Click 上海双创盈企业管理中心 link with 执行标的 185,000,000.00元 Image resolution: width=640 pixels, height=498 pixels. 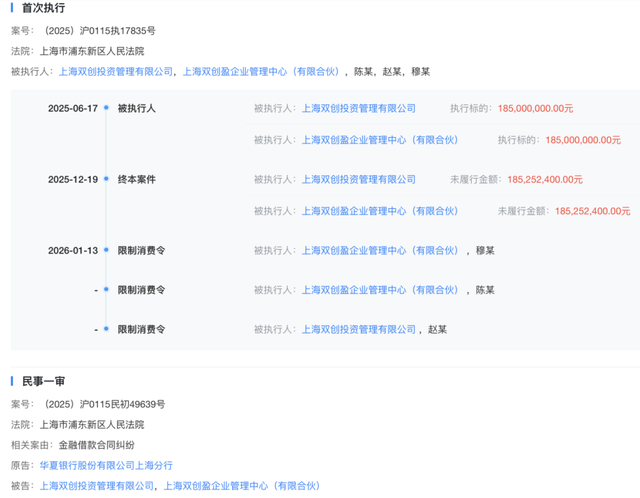(x=380, y=140)
